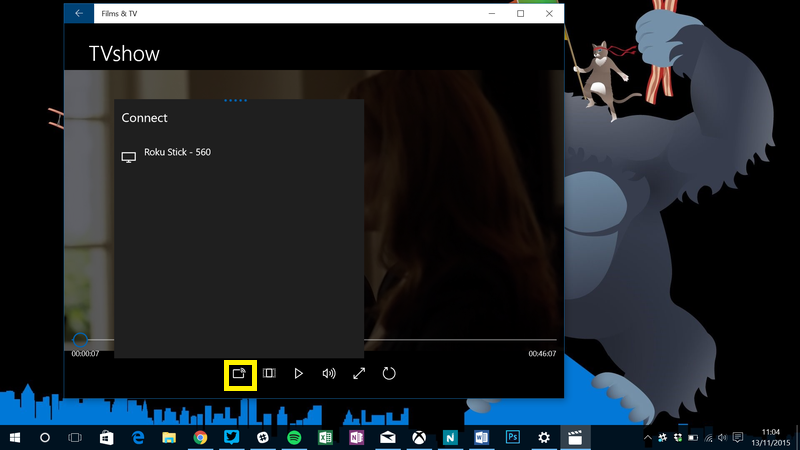Open system tray volume icon
Image resolution: width=800 pixels, height=450 pixels.
(x=722, y=438)
